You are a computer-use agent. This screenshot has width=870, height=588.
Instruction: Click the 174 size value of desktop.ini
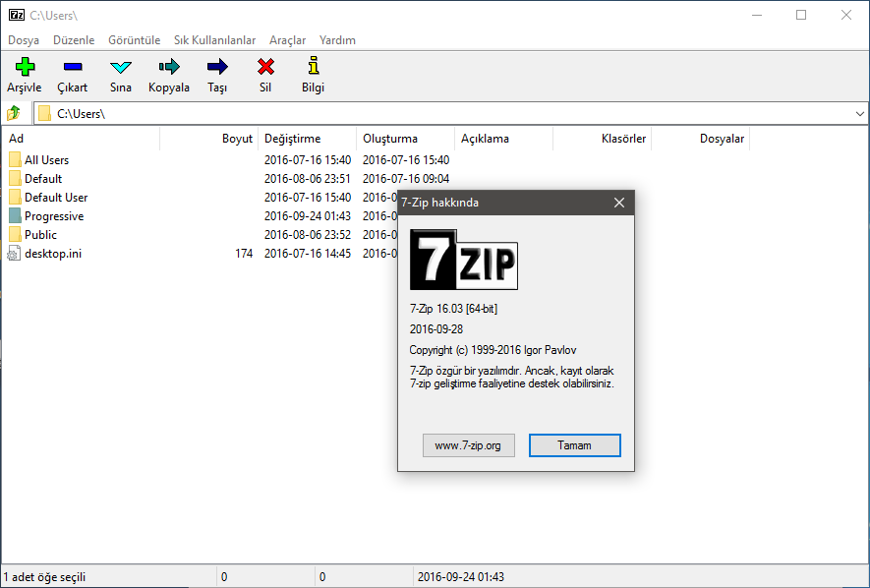[244, 254]
